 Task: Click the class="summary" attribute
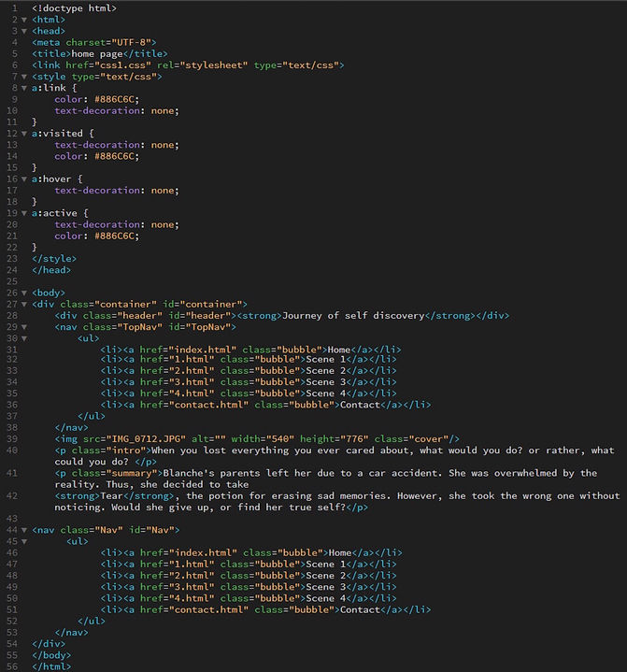114,473
